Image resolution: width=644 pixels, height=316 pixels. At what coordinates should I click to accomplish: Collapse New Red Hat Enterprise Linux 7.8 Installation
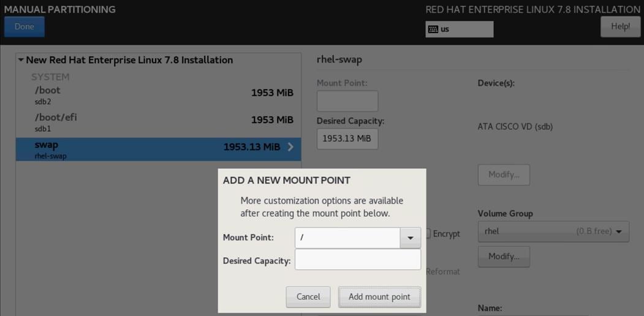tap(21, 60)
